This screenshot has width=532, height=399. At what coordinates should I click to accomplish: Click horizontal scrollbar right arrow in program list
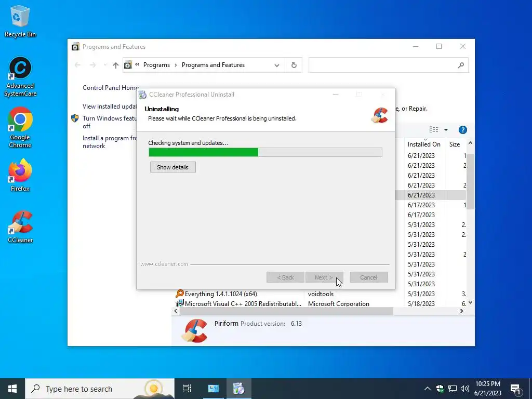tap(462, 311)
